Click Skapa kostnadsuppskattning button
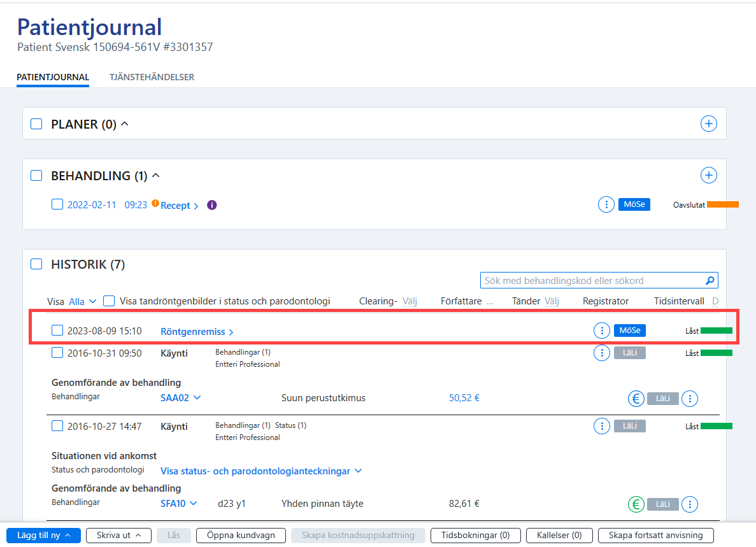 [358, 536]
